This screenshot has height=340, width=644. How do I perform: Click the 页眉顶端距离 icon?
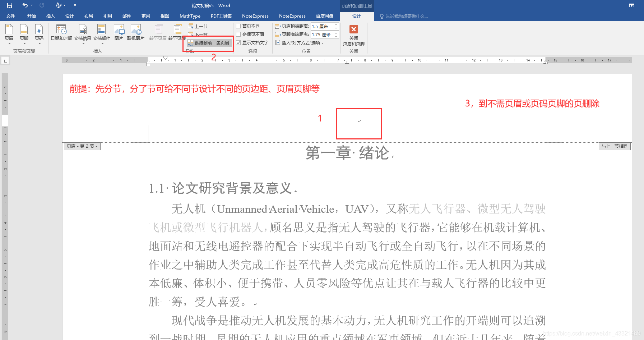pos(278,26)
